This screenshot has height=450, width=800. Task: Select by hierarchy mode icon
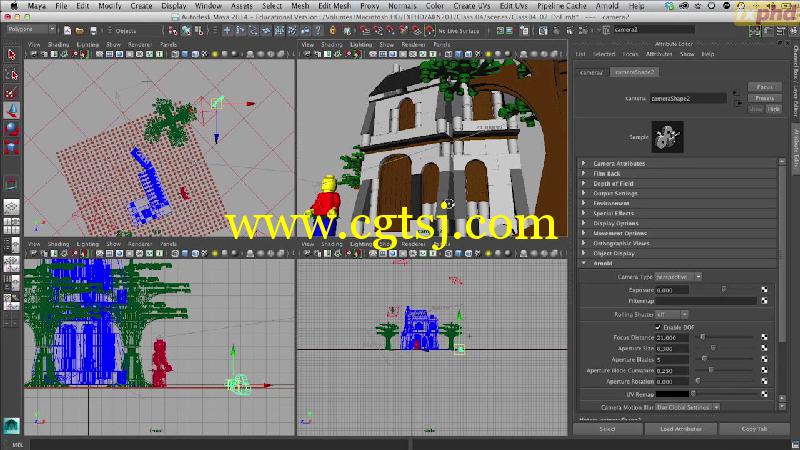[173, 31]
